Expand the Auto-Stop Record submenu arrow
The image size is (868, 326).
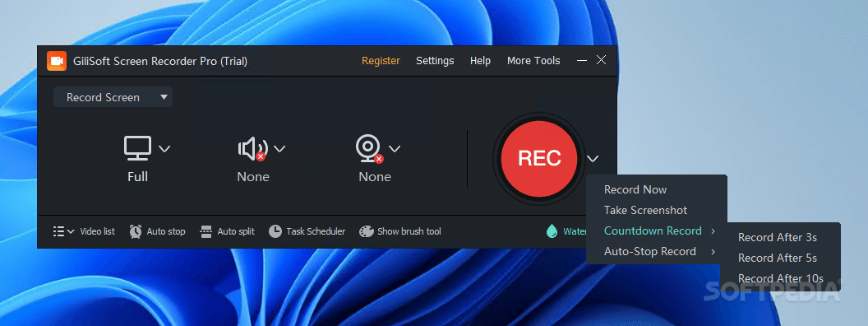tap(713, 251)
